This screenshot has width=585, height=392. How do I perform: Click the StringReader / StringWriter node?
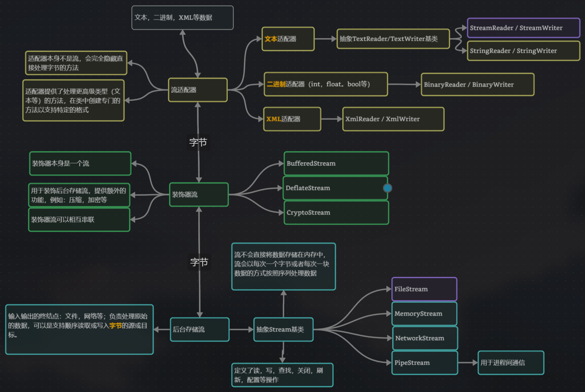(x=523, y=51)
